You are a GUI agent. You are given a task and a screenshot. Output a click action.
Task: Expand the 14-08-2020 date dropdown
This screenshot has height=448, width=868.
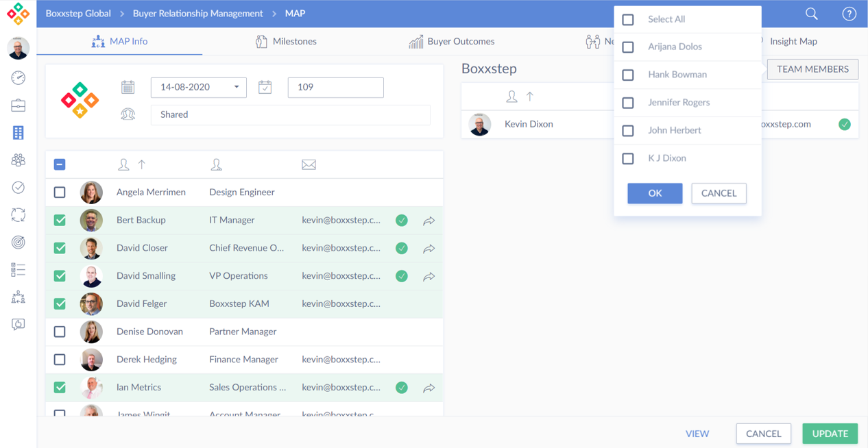coord(237,88)
